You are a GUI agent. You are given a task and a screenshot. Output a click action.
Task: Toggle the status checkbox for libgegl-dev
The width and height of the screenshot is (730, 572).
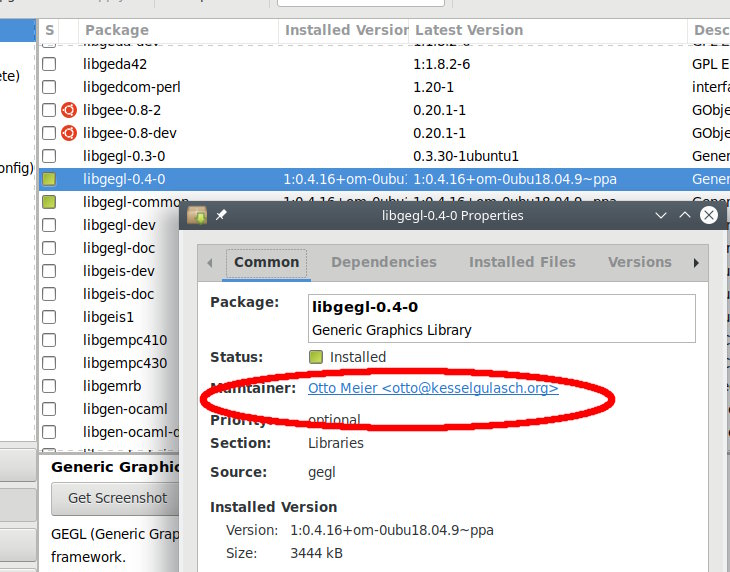point(49,225)
